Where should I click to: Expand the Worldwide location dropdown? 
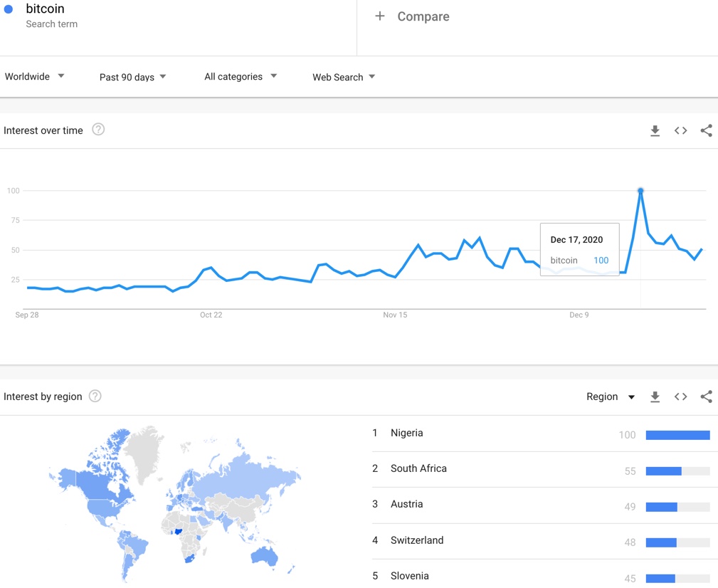34,76
